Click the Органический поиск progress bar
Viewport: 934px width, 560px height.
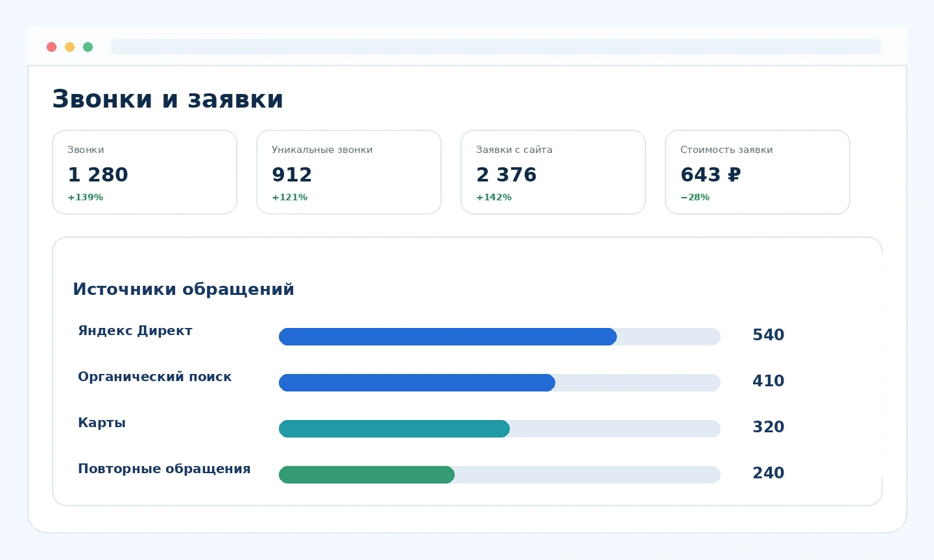coord(499,383)
